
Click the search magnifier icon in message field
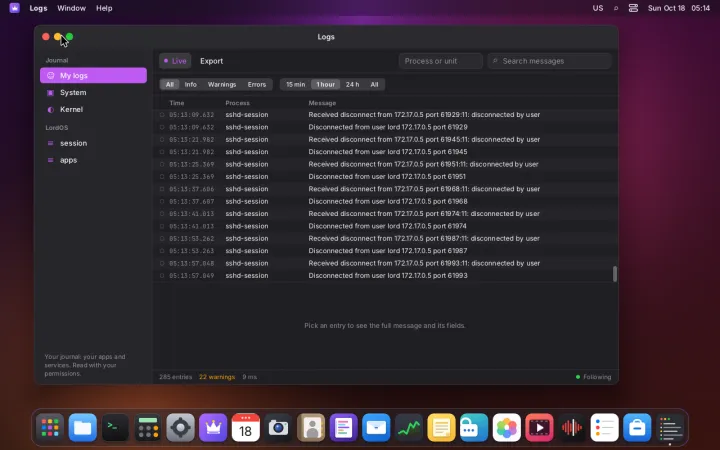tap(495, 61)
